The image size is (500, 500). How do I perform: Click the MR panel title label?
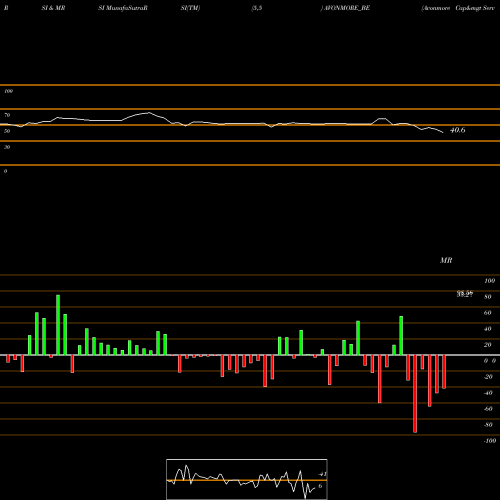click(x=446, y=260)
